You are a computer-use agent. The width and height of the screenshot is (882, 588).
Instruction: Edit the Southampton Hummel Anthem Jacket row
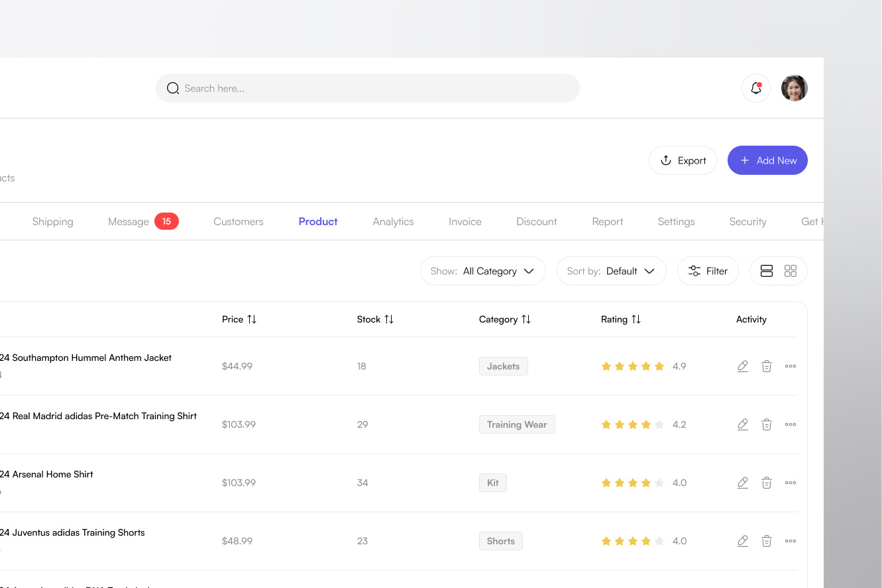coord(743,366)
